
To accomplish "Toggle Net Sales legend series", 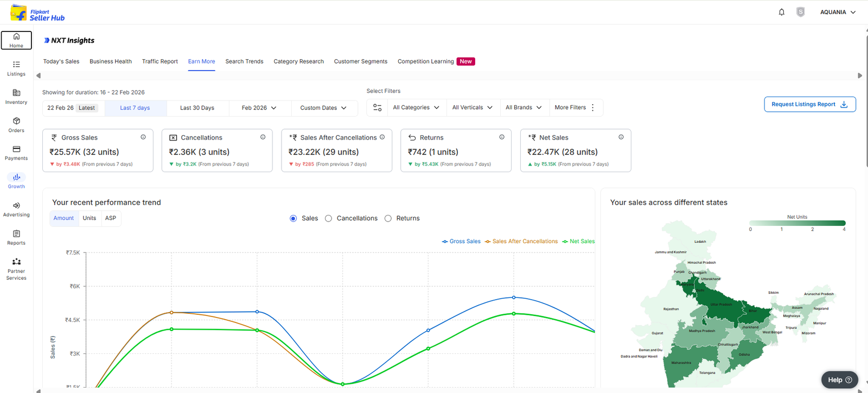I will point(578,242).
